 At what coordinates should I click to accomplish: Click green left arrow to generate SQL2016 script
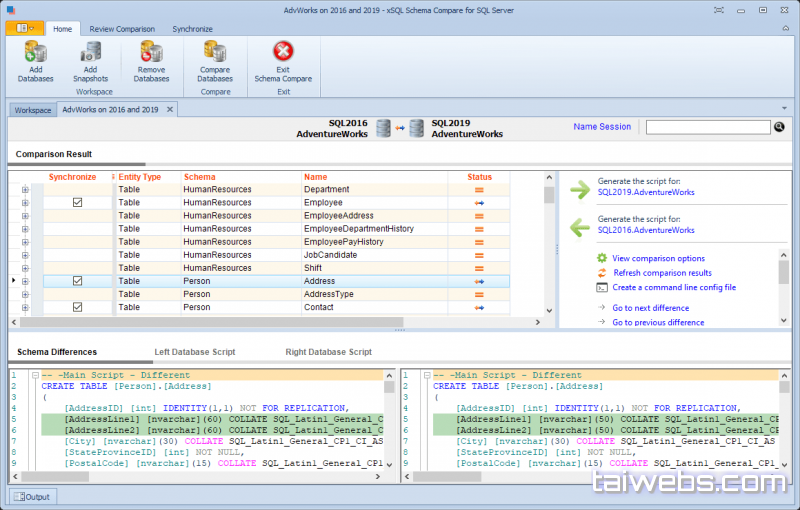click(x=579, y=228)
